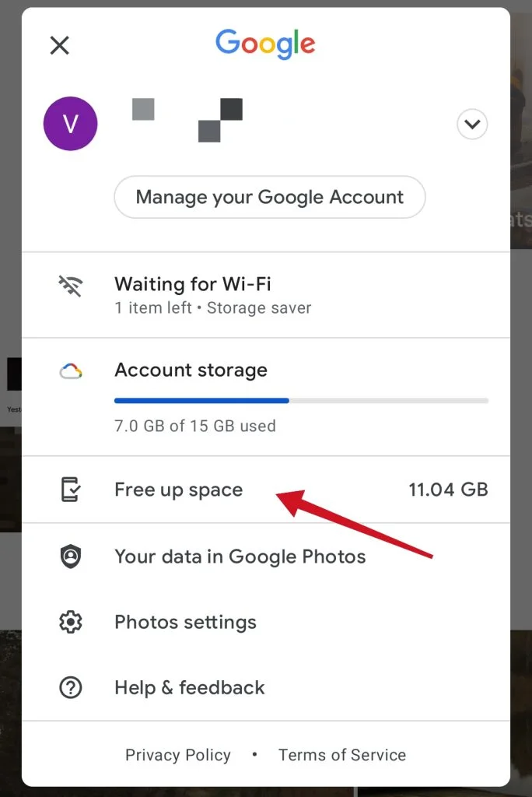Image resolution: width=532 pixels, height=797 pixels.
Task: Tap the question mark help icon
Action: (71, 688)
